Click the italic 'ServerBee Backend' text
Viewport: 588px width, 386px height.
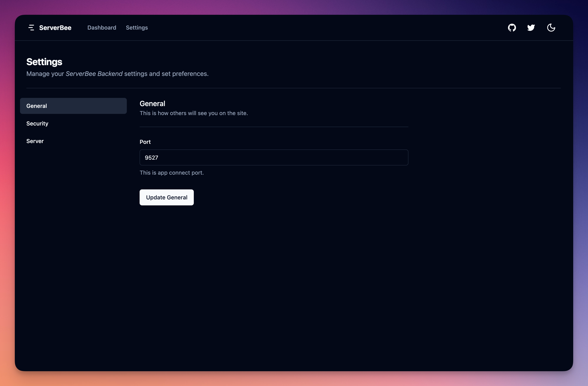pos(94,74)
